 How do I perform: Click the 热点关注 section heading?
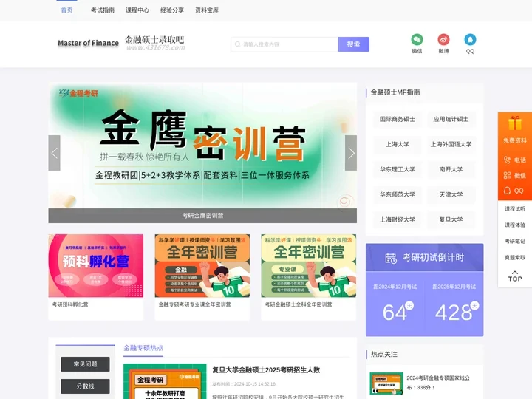pyautogui.click(x=383, y=354)
